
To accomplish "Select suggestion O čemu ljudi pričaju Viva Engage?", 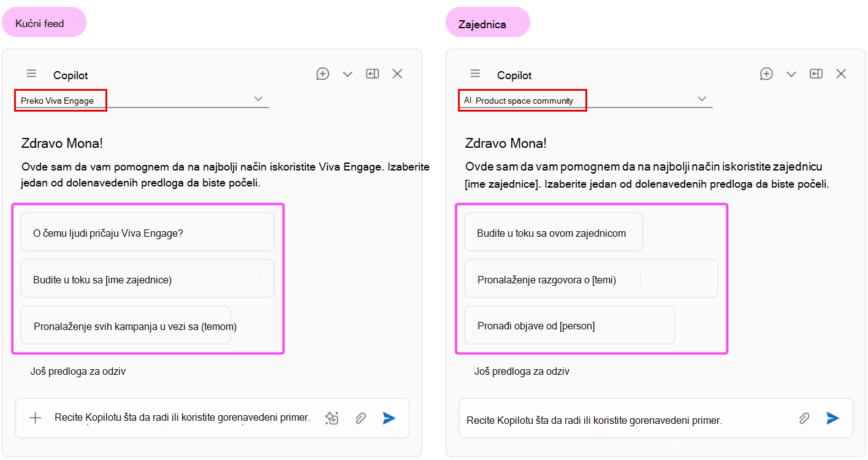I will [147, 232].
